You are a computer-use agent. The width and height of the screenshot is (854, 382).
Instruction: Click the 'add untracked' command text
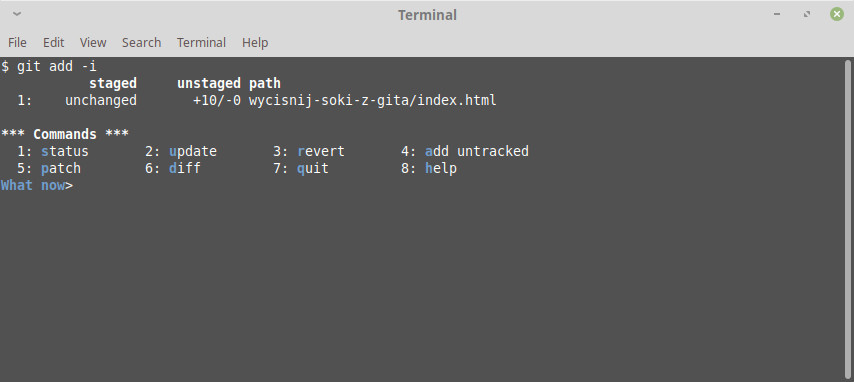tap(477, 151)
